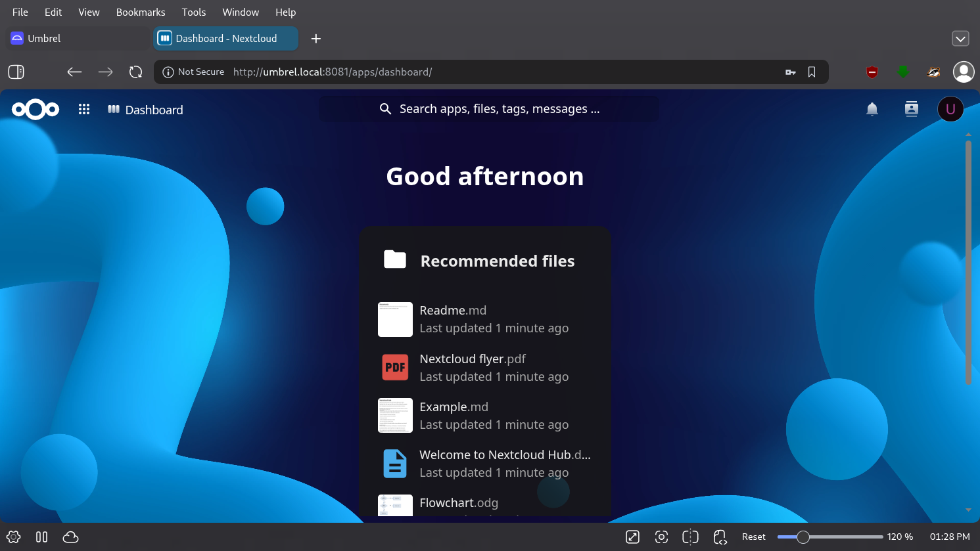
Task: Show saved passwords key icon in address bar
Action: (x=791, y=72)
